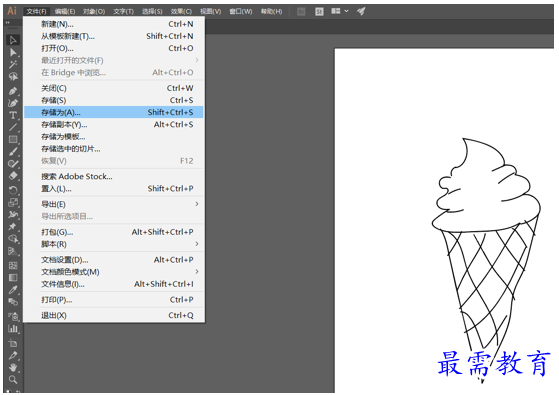Screen dimensions: 559x395
Task: Pick the Paintbrush tool
Action: (13, 152)
